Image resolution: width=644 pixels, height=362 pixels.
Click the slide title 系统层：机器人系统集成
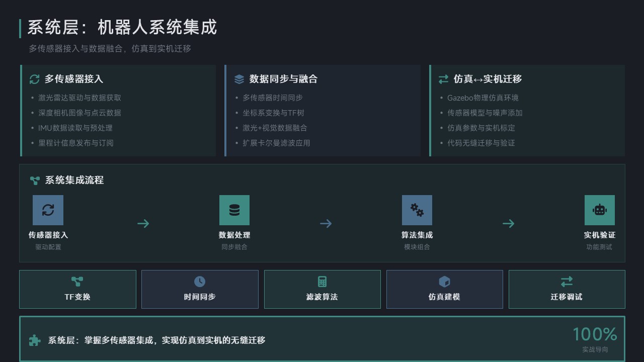click(122, 28)
